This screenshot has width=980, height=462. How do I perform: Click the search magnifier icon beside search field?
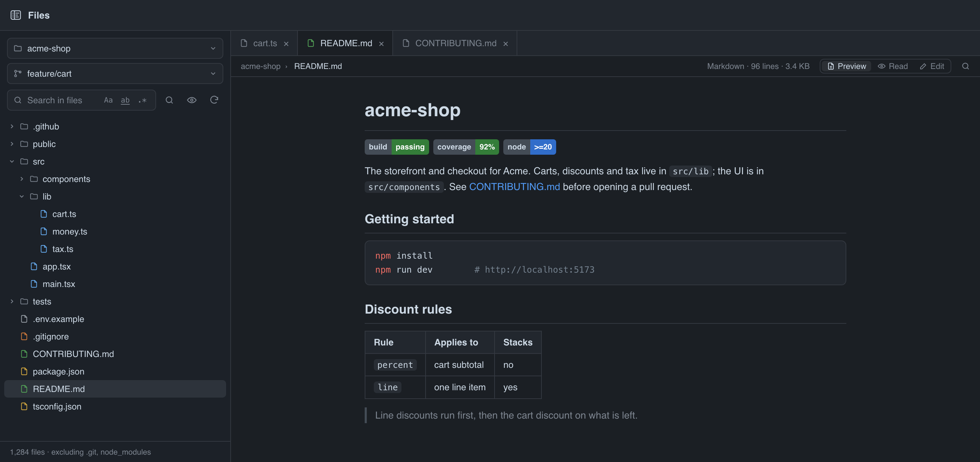169,100
